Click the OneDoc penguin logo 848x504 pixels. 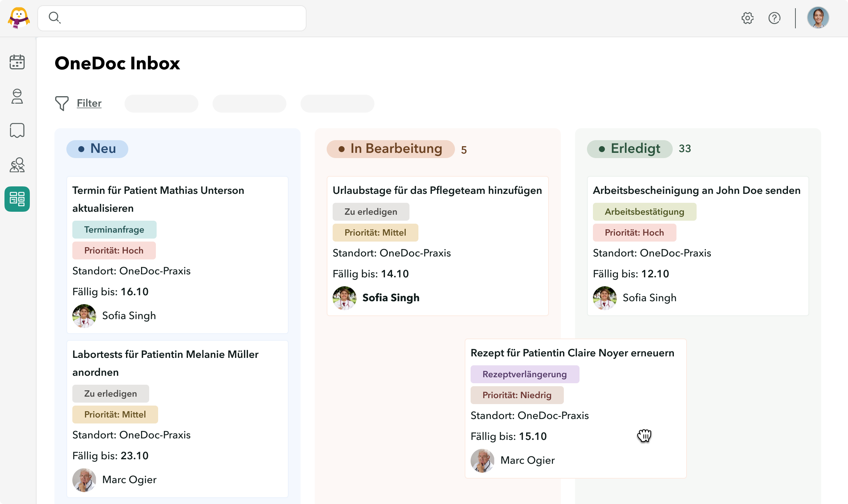tap(19, 18)
